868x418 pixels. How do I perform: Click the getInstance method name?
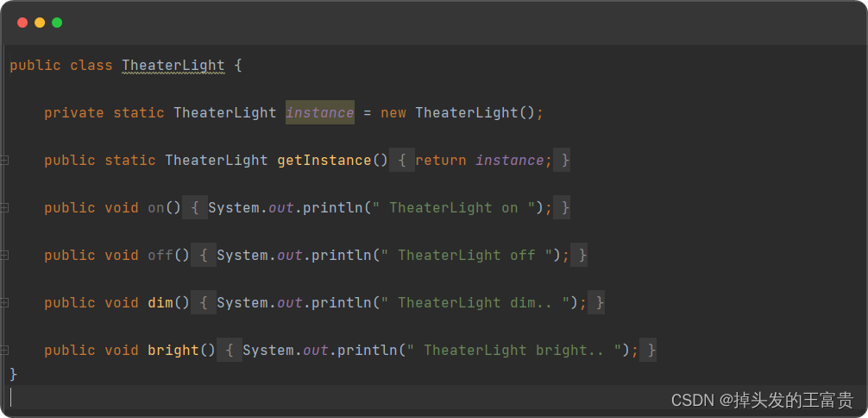click(324, 161)
